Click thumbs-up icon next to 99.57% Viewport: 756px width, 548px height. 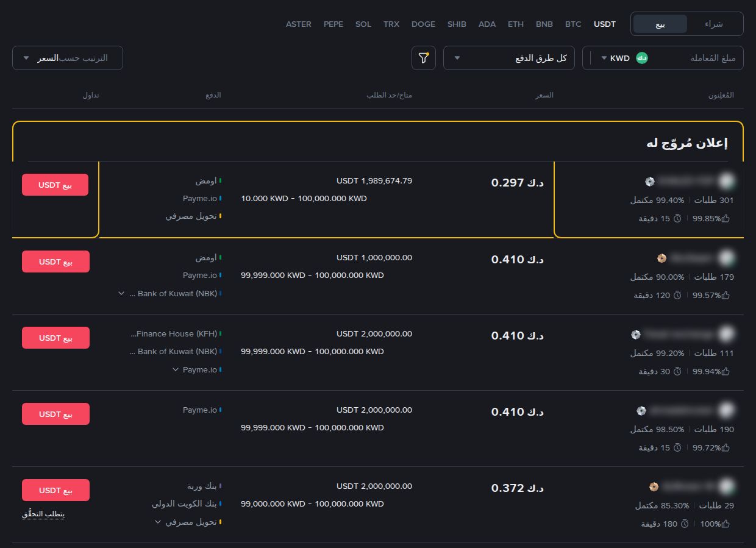[x=726, y=295]
